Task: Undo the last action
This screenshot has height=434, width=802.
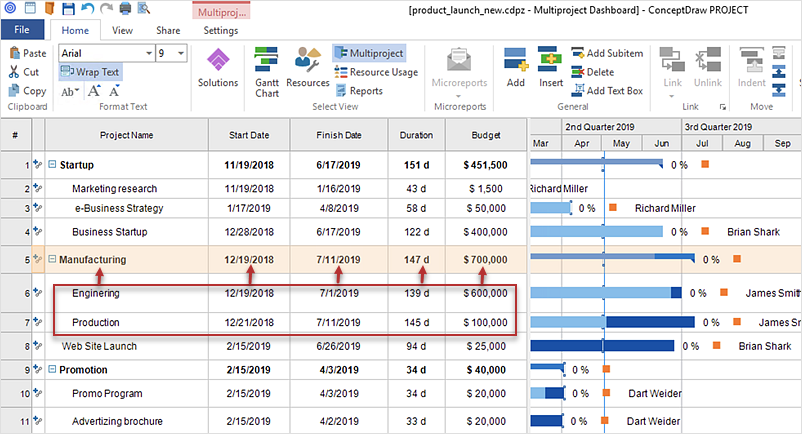Action: 87,9
